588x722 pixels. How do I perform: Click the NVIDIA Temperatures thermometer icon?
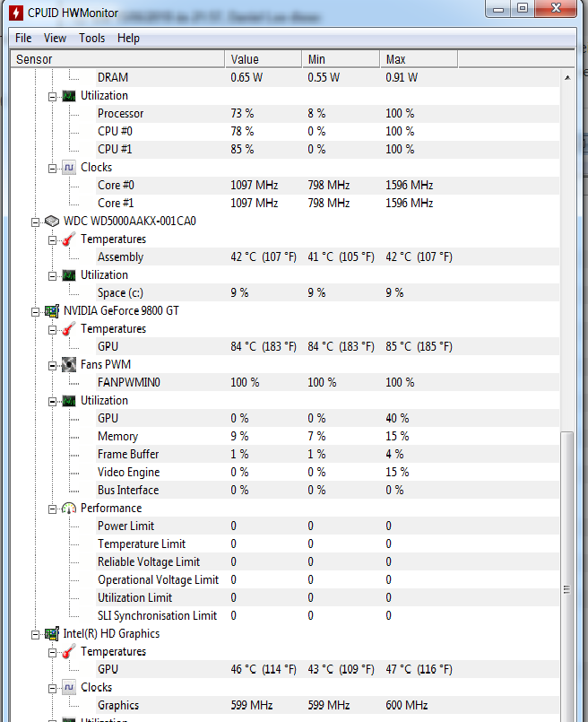tap(69, 329)
